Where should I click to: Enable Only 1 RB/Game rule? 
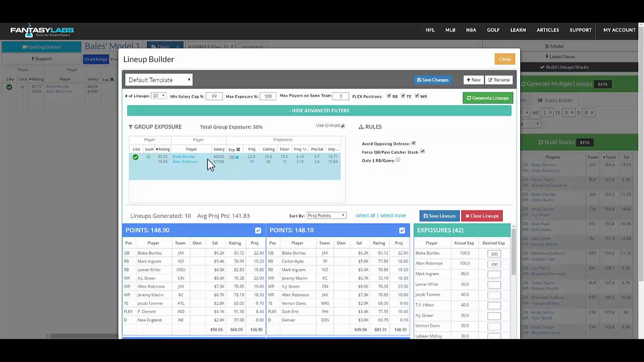pos(398,160)
